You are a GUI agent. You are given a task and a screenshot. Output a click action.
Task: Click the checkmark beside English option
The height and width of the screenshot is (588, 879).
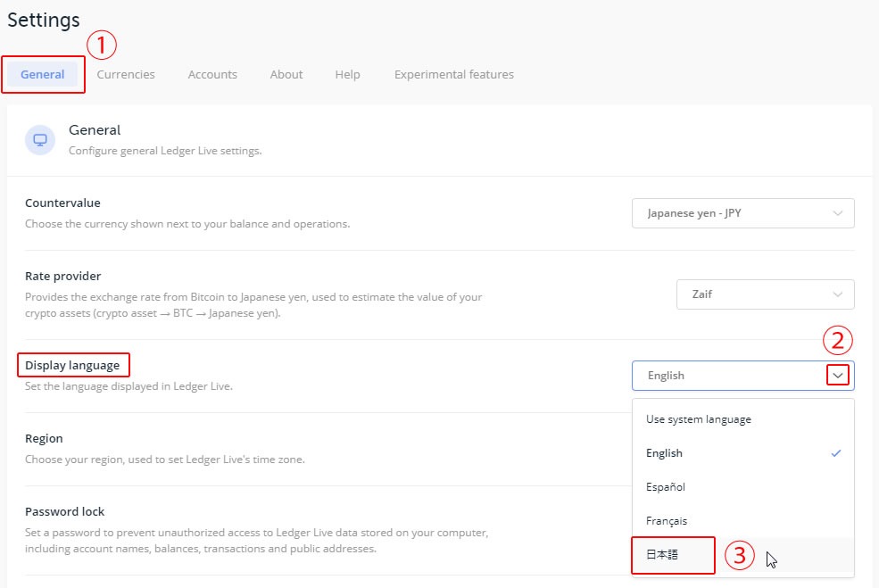click(836, 453)
